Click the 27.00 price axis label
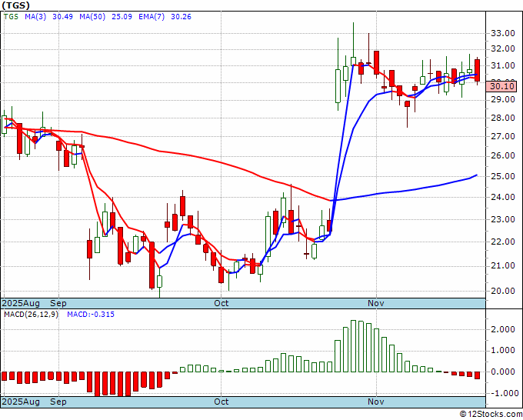Screen dimensions: 523x420 (x=502, y=136)
